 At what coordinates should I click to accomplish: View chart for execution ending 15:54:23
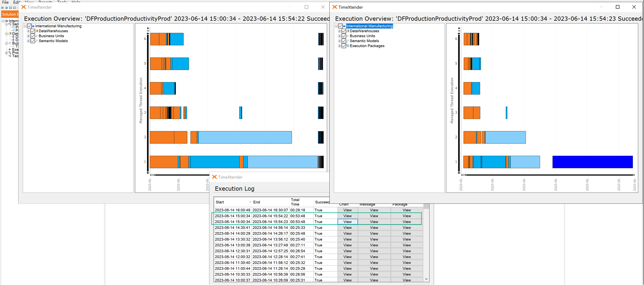click(x=348, y=222)
